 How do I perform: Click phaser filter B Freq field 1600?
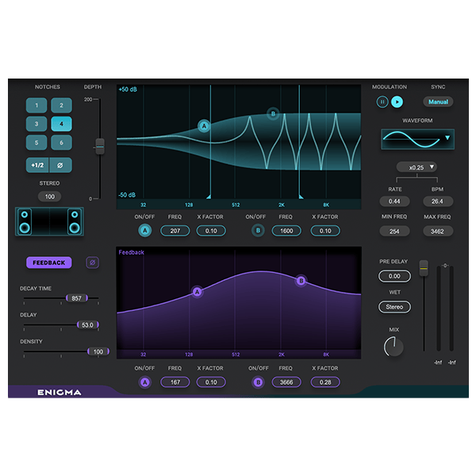pos(286,231)
